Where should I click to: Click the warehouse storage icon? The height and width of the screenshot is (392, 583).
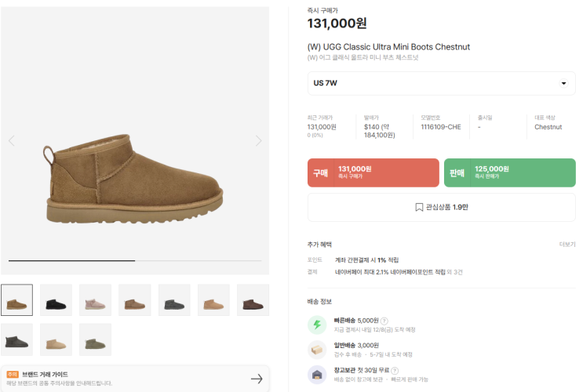click(317, 375)
